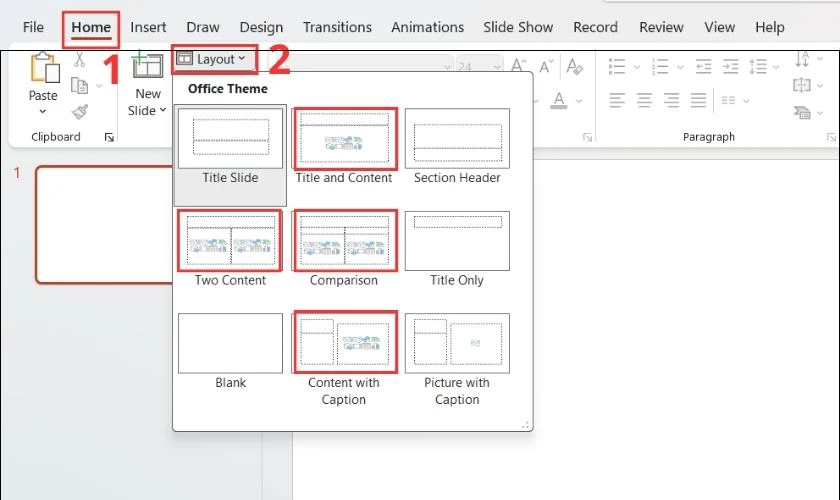Click the Numbering list icon
This screenshot has height=500, width=840.
[659, 66]
